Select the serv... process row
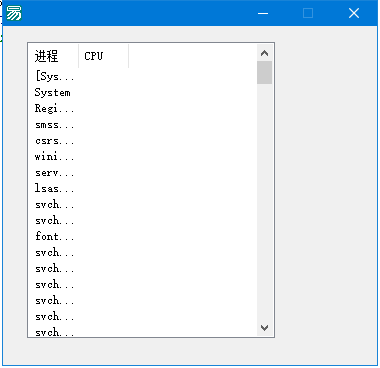Viewport: 380px width, 368px height. point(54,173)
